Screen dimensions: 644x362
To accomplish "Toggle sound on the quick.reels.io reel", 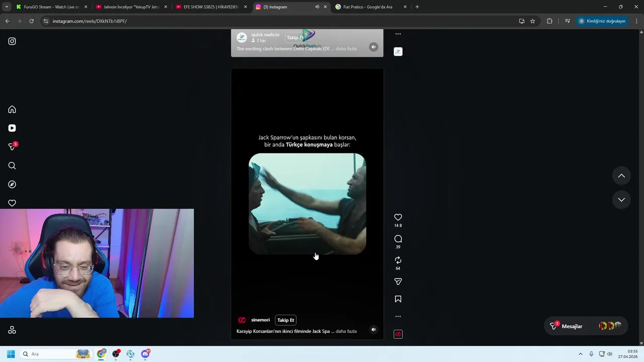I will pyautogui.click(x=373, y=47).
